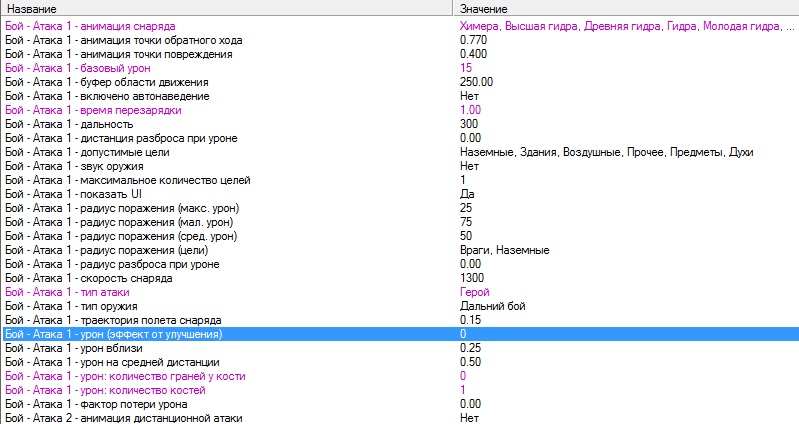799x424 pixels.
Task: Select row 'Атака 1 - показать UI'
Action: (400, 194)
